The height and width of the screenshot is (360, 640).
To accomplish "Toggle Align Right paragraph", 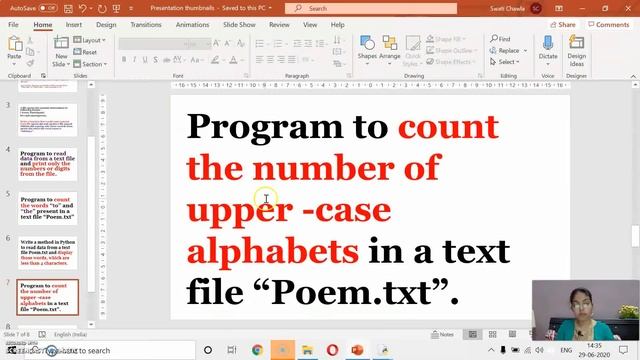I will click(x=281, y=60).
